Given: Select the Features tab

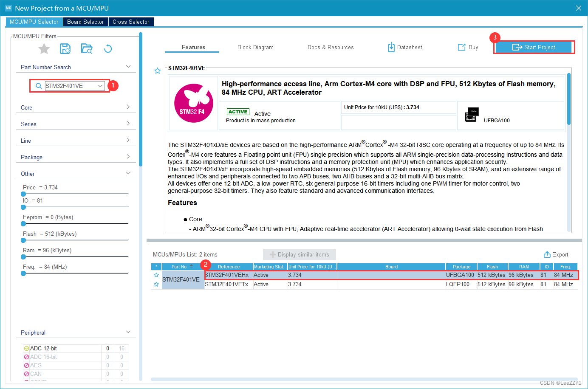Looking at the screenshot, I should pyautogui.click(x=194, y=47).
